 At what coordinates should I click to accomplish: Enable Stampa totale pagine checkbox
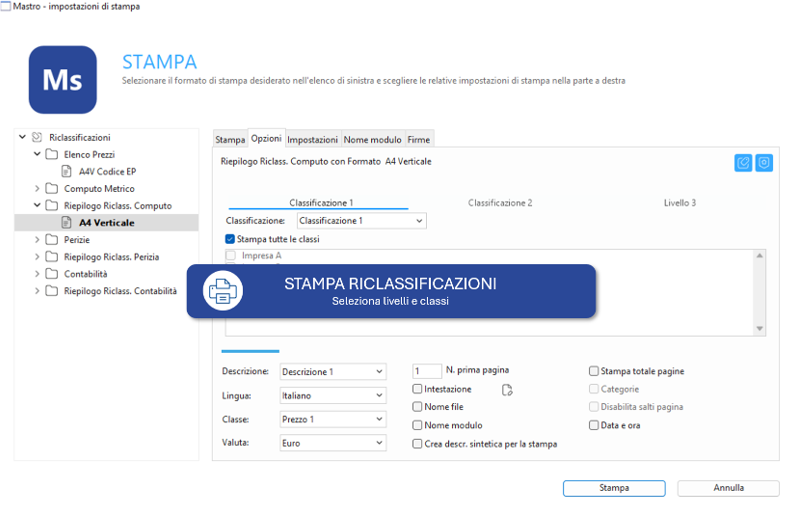coord(594,371)
